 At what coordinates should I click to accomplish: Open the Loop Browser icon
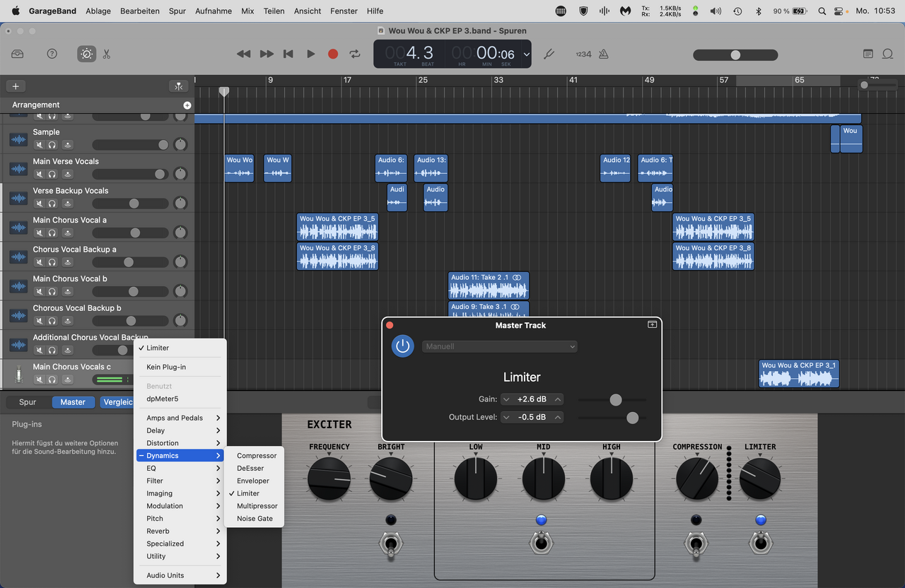pos(887,54)
